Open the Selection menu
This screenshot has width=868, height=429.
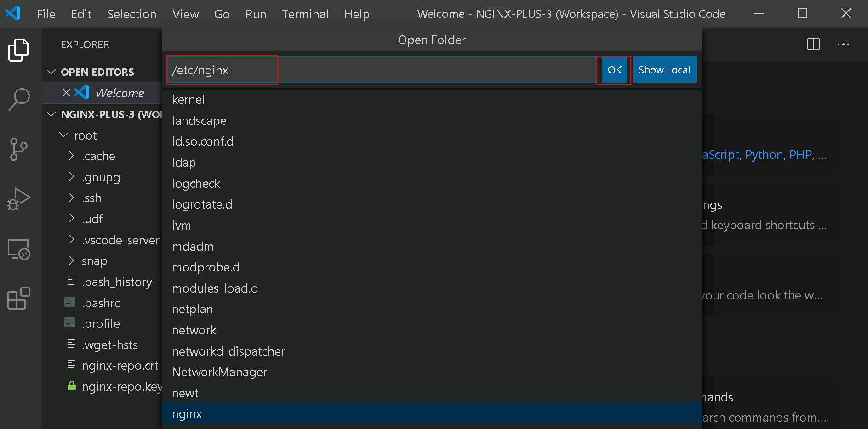point(132,14)
